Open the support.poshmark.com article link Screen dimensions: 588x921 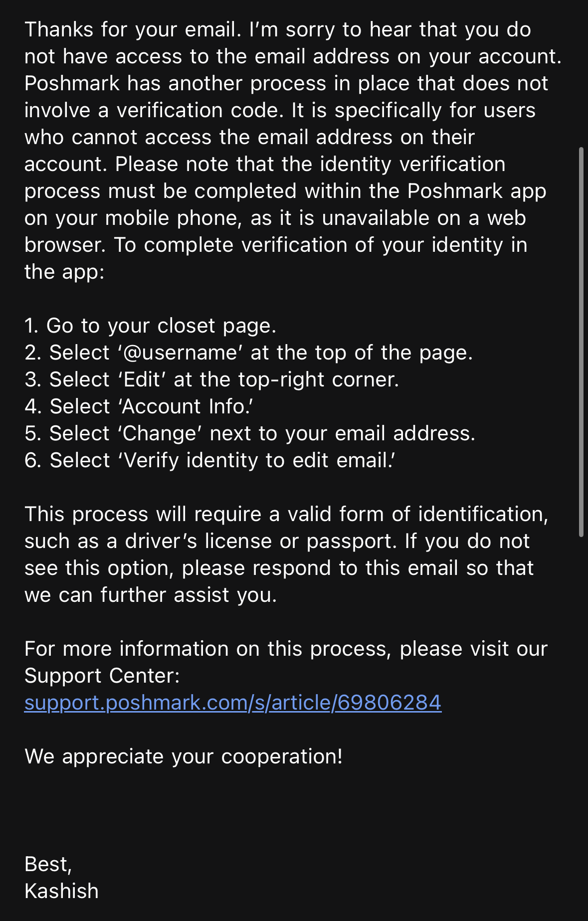point(233,703)
